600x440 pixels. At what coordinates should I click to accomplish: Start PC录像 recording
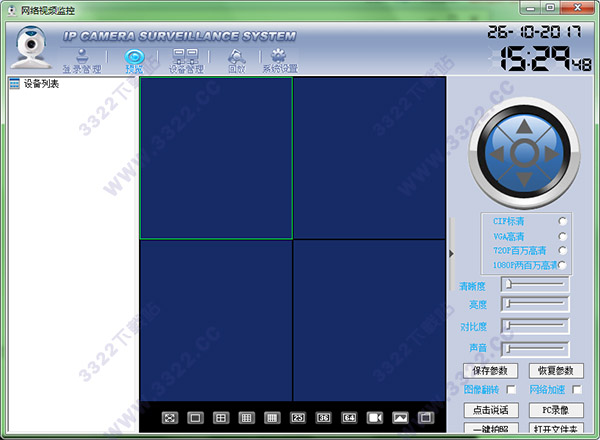point(556,410)
